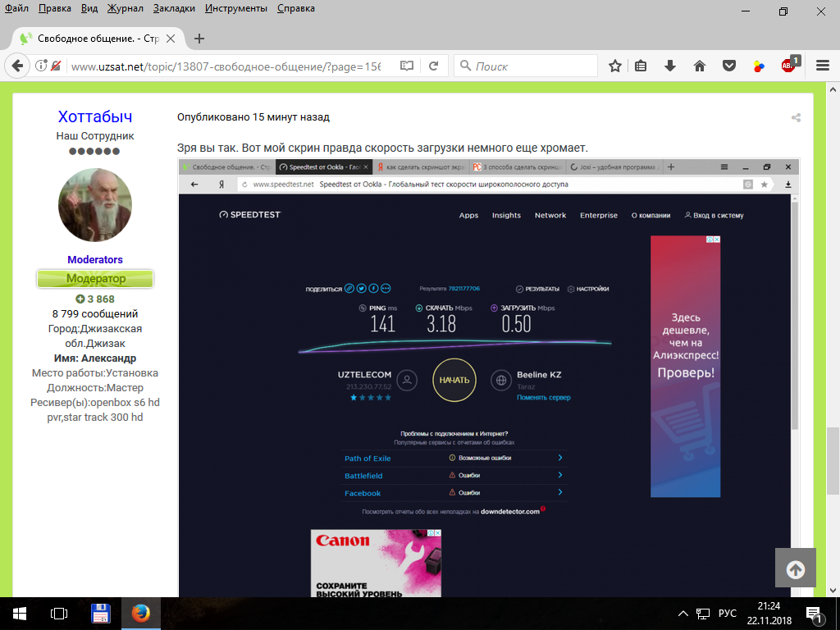The height and width of the screenshot is (630, 840).
Task: Switch to Firefox in the taskbar
Action: click(141, 614)
